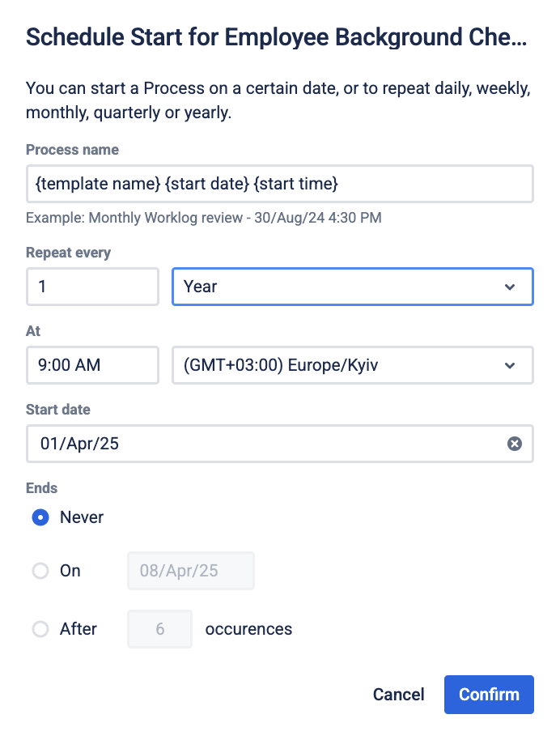Screen dimensions: 560x740
Task: Click the 9:00 AM time field
Action: click(x=92, y=365)
